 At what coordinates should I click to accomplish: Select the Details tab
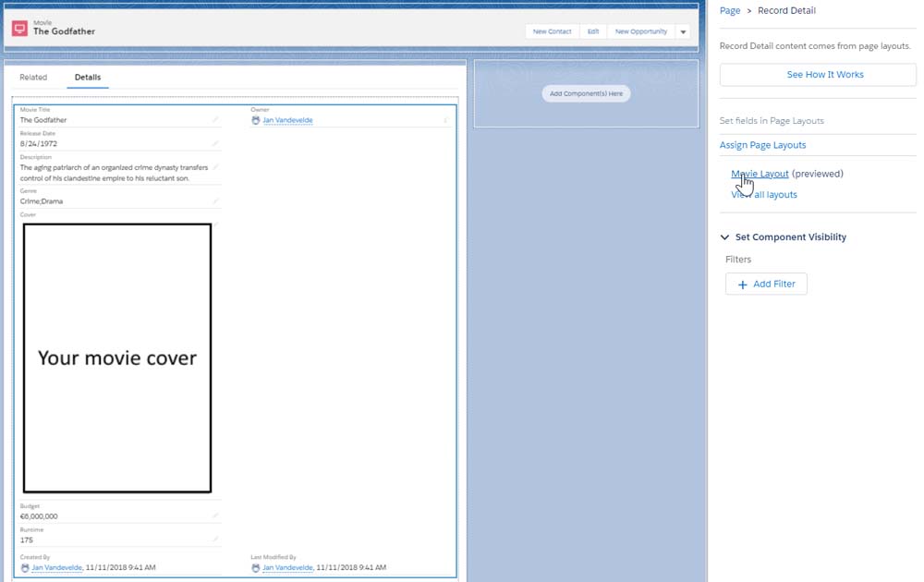pos(87,78)
